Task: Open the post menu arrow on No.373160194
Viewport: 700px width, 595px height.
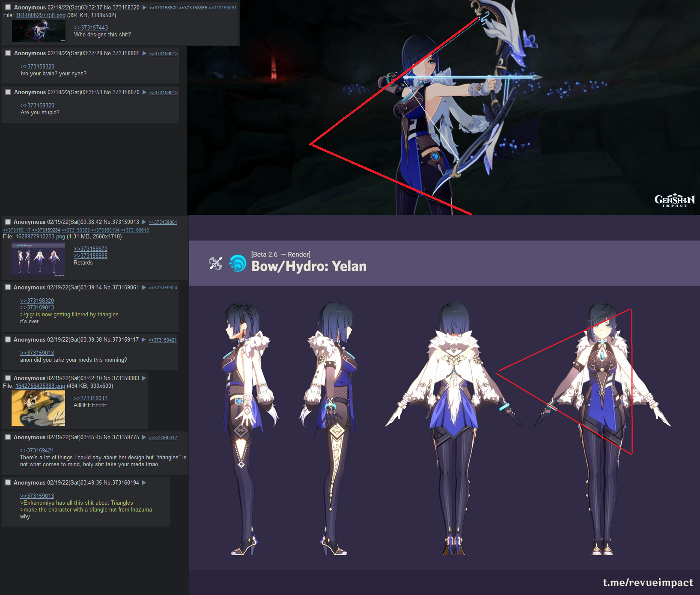Action: [144, 483]
